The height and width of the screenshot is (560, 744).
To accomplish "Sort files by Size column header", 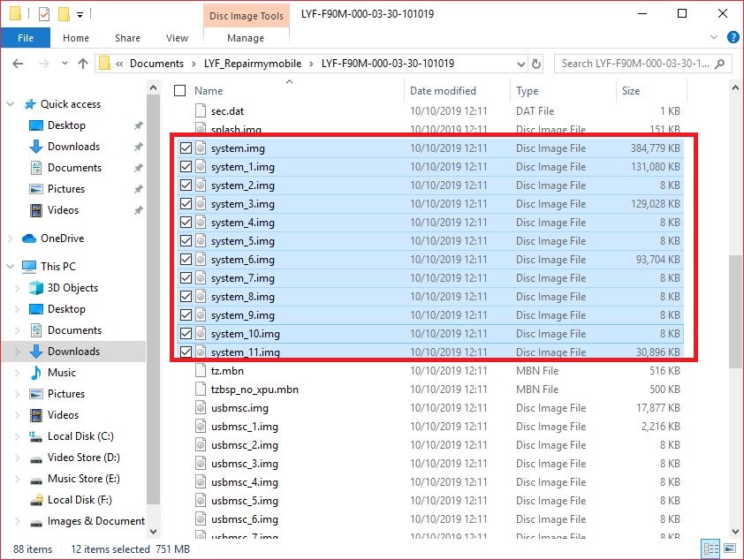I will (x=631, y=91).
